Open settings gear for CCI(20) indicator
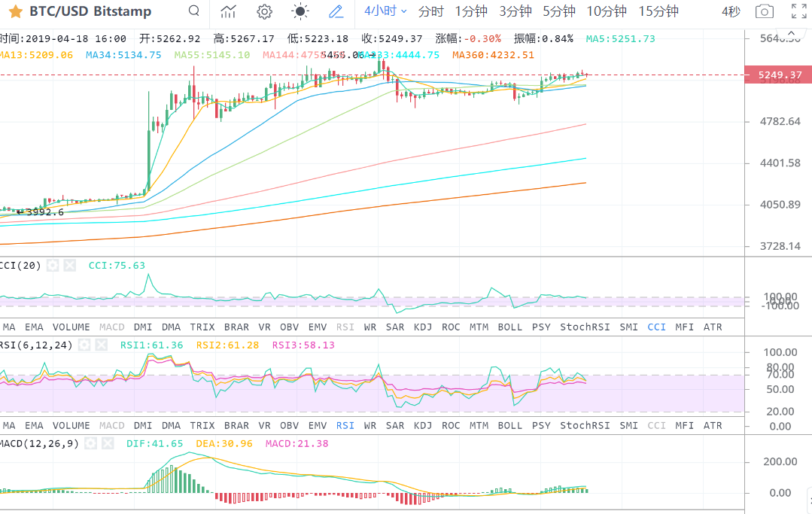Image resolution: width=812 pixels, height=514 pixels. 53,266
